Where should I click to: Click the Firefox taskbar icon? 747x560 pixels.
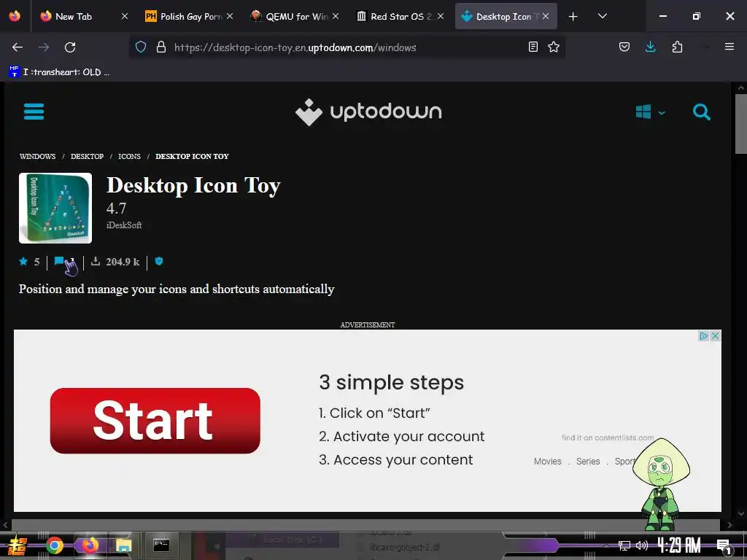(x=90, y=545)
